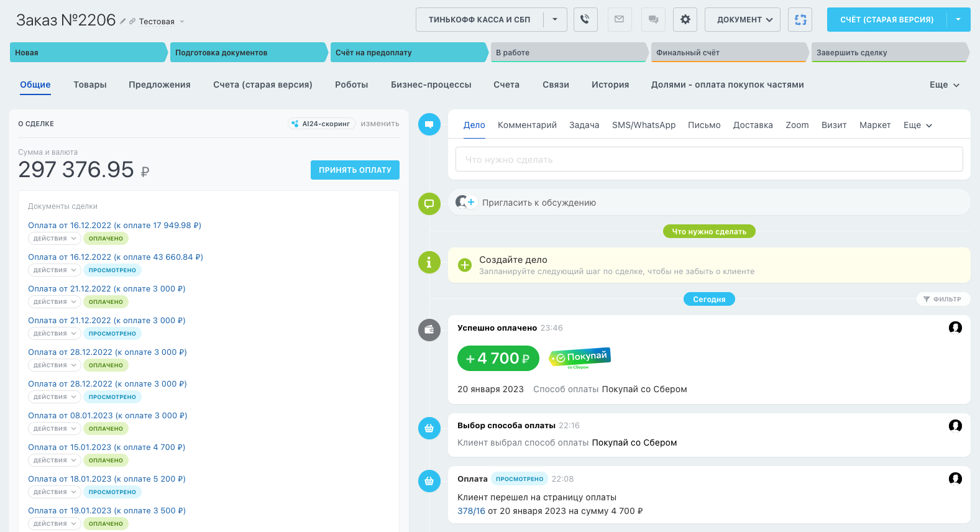The image size is (980, 532).
Task: Open the История tab
Action: point(610,85)
